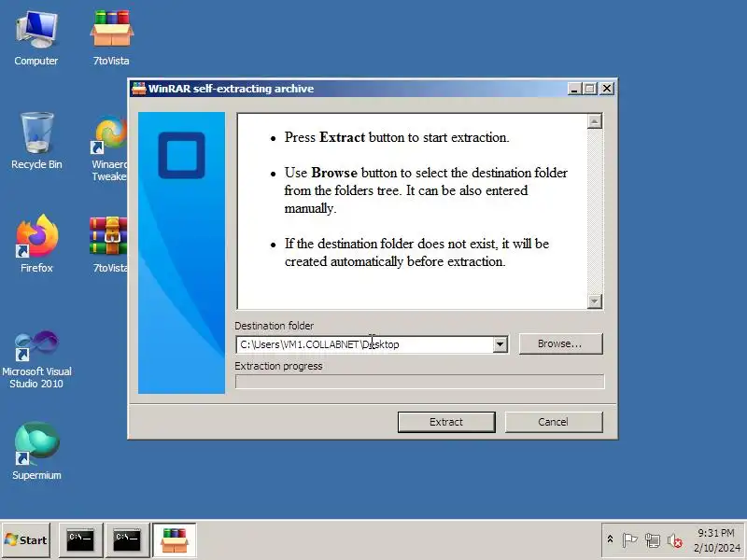Cancel the self-extracting archive
The image size is (747, 560).
pos(554,422)
